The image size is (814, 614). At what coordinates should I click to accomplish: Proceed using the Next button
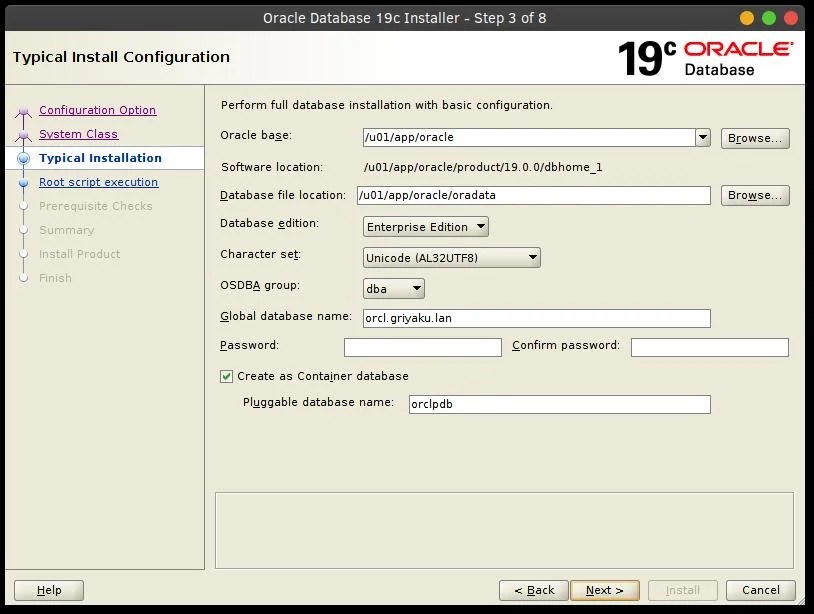[x=604, y=590]
